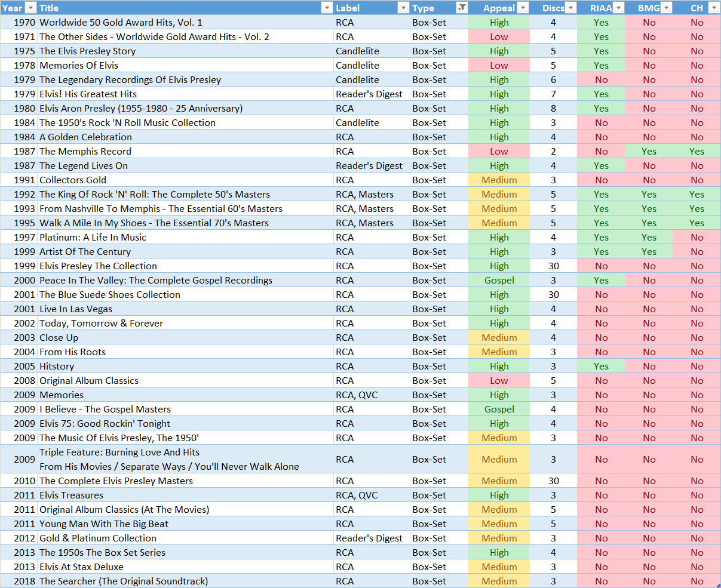
Task: Click 'The Legendary Recordings Of Elvis Presley'
Action: pyautogui.click(x=130, y=79)
